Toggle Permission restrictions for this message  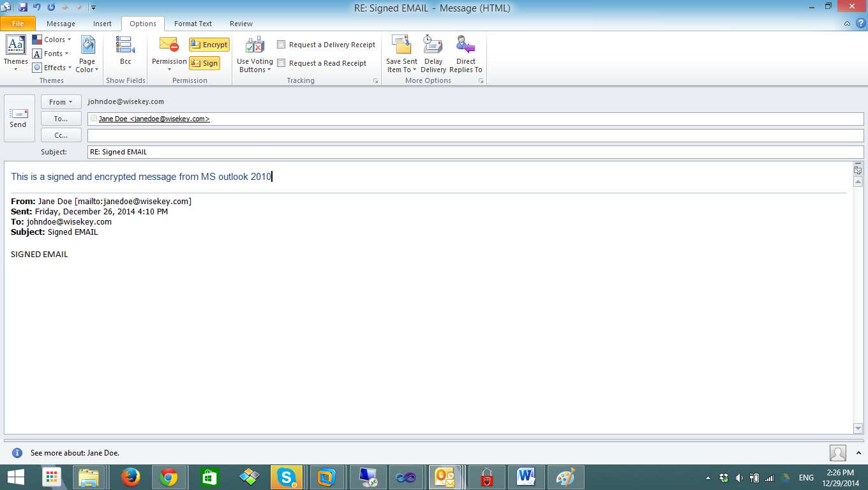[168, 53]
